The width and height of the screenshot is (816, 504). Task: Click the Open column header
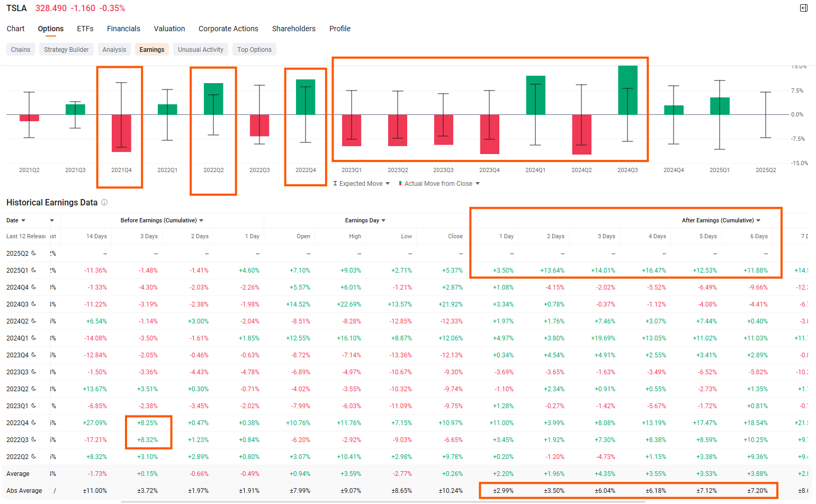click(x=303, y=236)
